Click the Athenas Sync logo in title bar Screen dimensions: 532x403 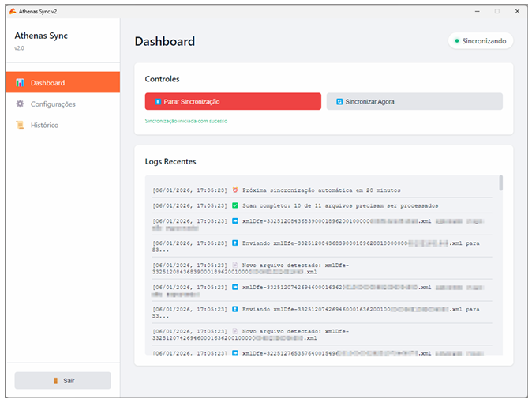coord(13,12)
